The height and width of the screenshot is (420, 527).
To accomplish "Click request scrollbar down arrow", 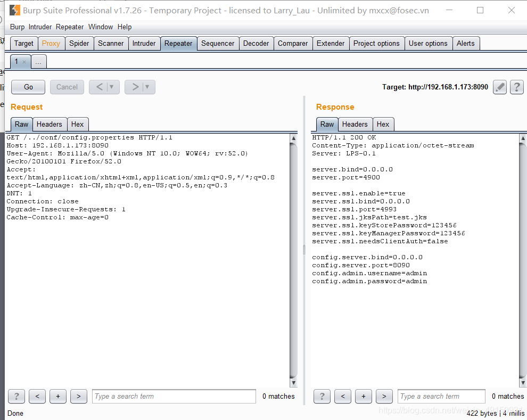I will coord(293,383).
